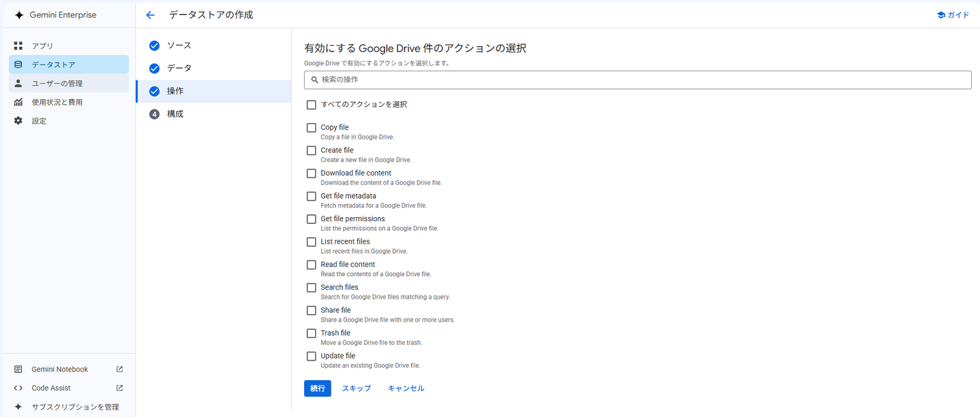Image resolution: width=980 pixels, height=417 pixels.
Task: Click the 設定 gear icon
Action: [x=18, y=120]
